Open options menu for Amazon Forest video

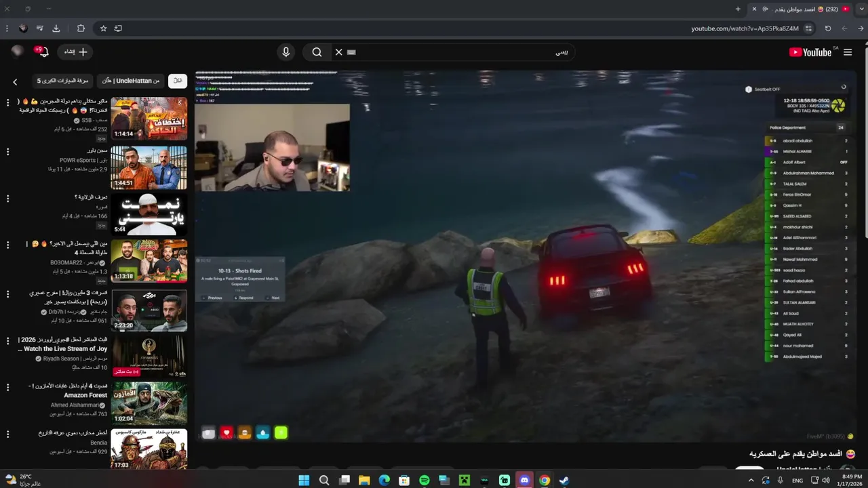point(8,387)
